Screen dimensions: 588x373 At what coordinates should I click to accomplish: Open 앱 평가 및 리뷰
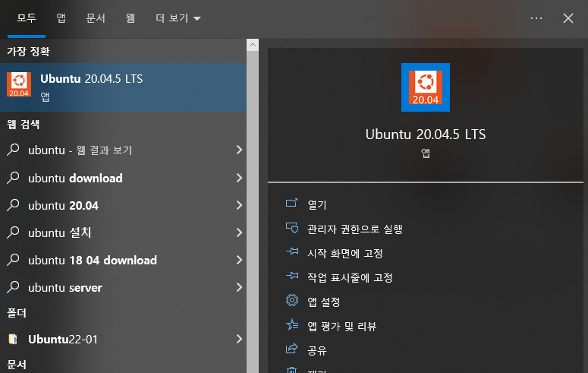[341, 326]
